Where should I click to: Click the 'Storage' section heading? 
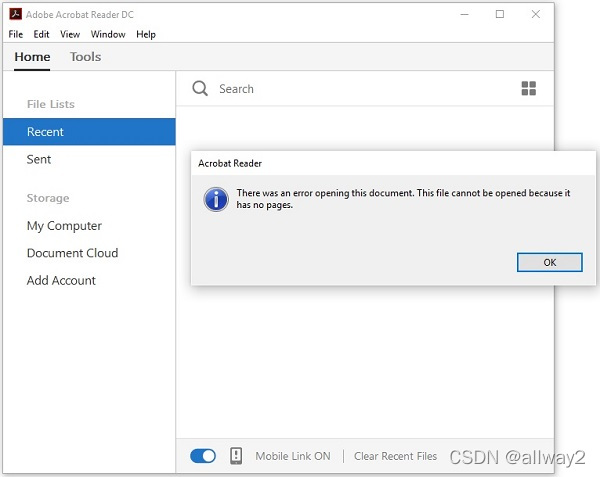pyautogui.click(x=48, y=198)
